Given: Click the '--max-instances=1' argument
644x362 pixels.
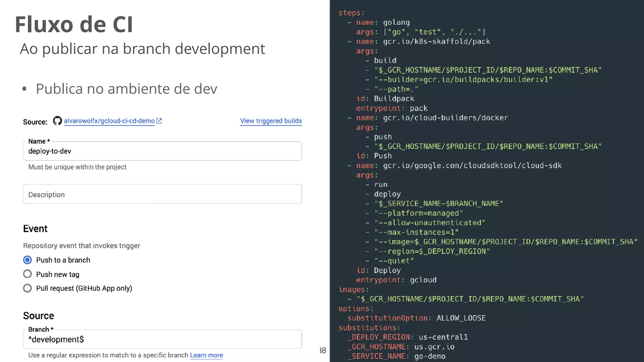Looking at the screenshot, I should coord(416,232).
